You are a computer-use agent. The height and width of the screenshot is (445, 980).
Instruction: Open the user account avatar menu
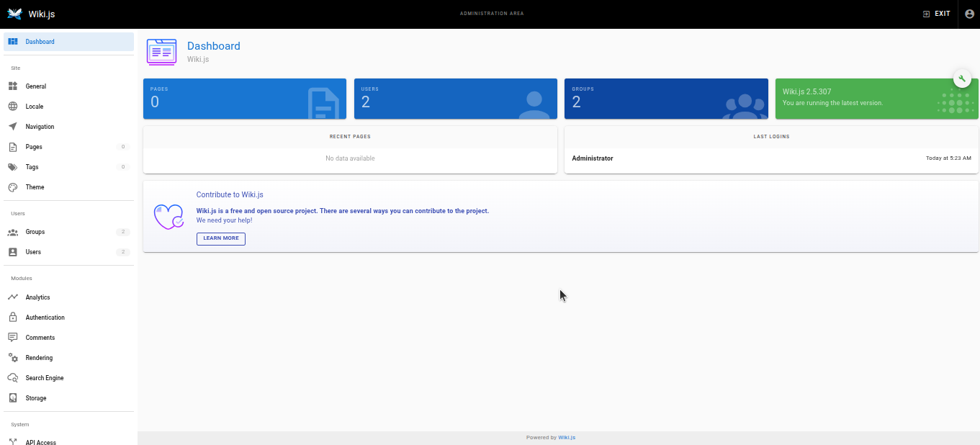pos(969,14)
